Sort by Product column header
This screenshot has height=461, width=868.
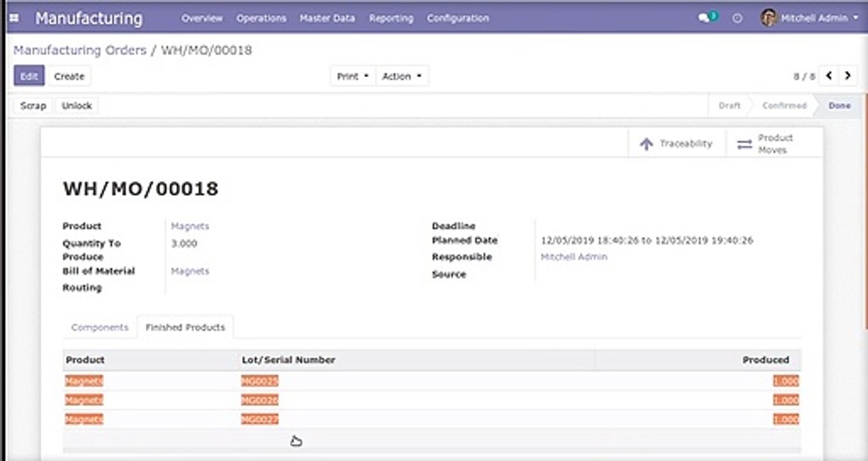point(85,360)
